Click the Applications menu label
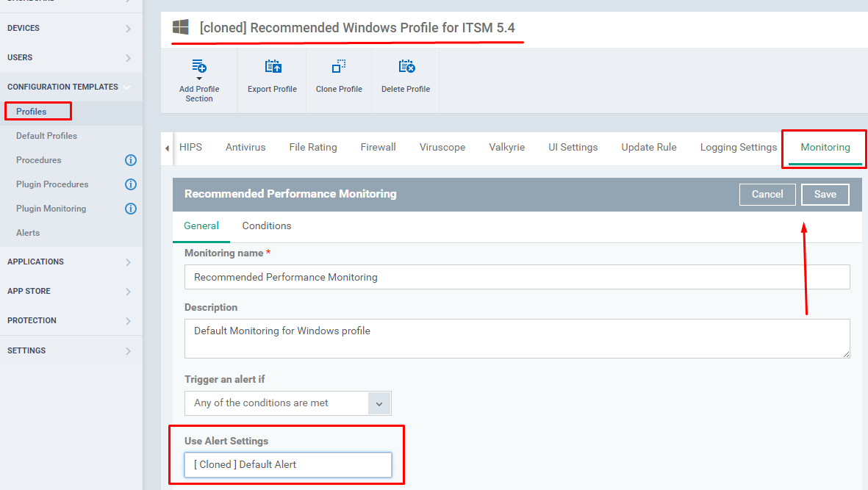This screenshot has width=868, height=490. click(35, 262)
